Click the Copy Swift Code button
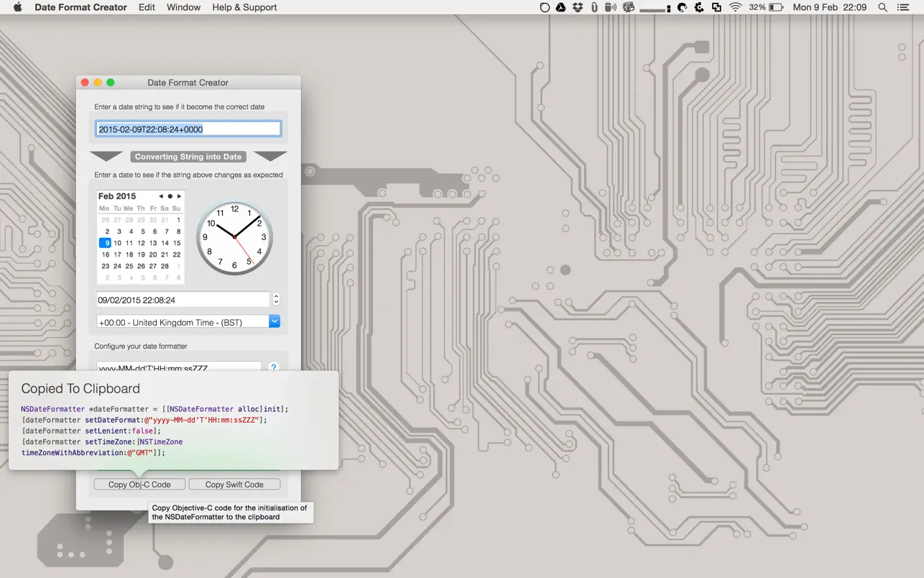The height and width of the screenshot is (578, 924). pyautogui.click(x=234, y=484)
